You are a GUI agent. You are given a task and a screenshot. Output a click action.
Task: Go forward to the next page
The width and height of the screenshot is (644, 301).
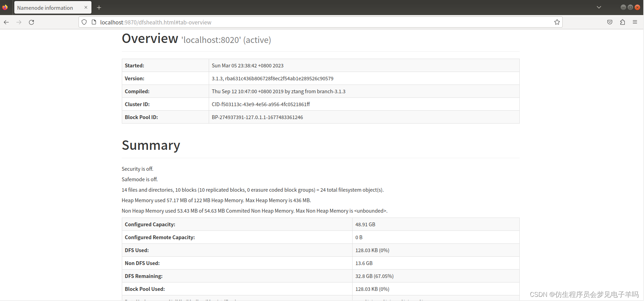pos(19,22)
